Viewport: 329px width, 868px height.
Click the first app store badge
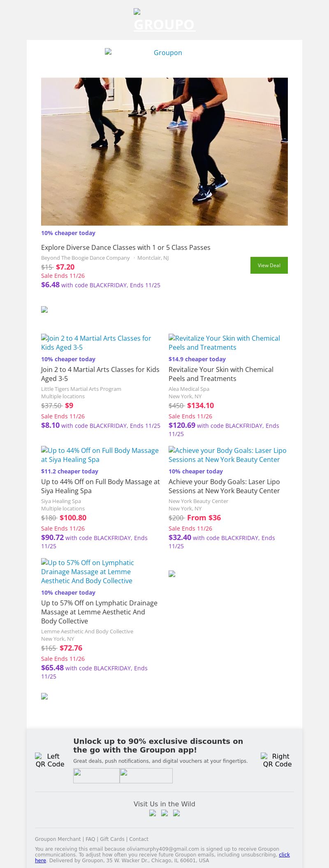(96, 776)
